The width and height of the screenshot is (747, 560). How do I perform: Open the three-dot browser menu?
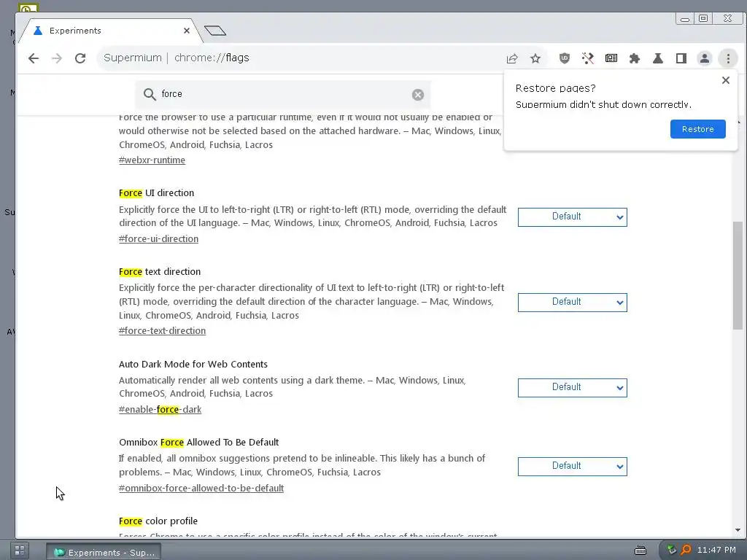728,58
